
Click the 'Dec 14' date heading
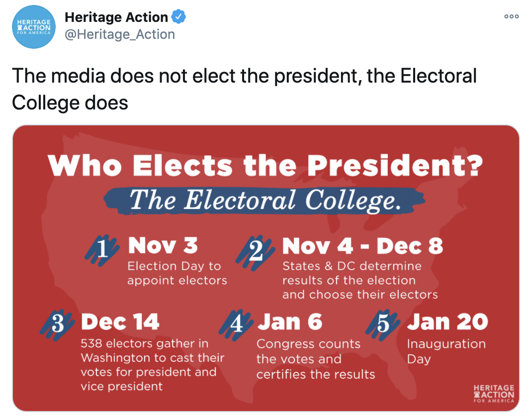[x=120, y=321]
